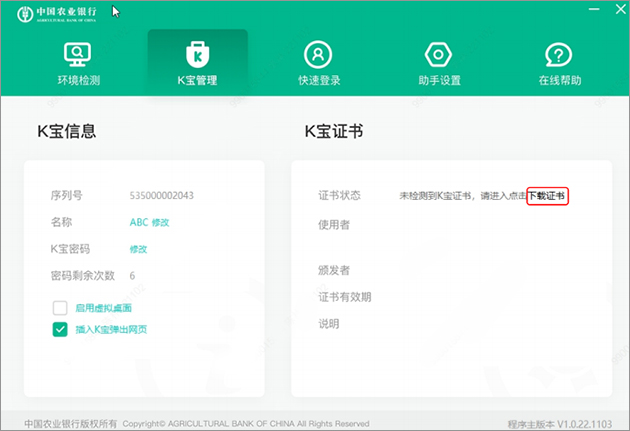Viewport: 630px width, 431px height.
Task: Click the K宝证书 section heading
Action: [x=333, y=131]
